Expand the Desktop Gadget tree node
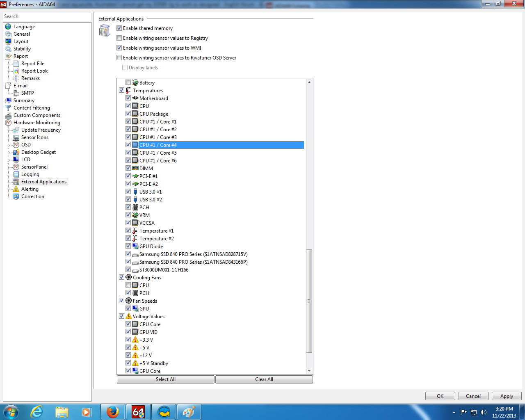Viewport: 525px width, 420px height. click(9, 153)
